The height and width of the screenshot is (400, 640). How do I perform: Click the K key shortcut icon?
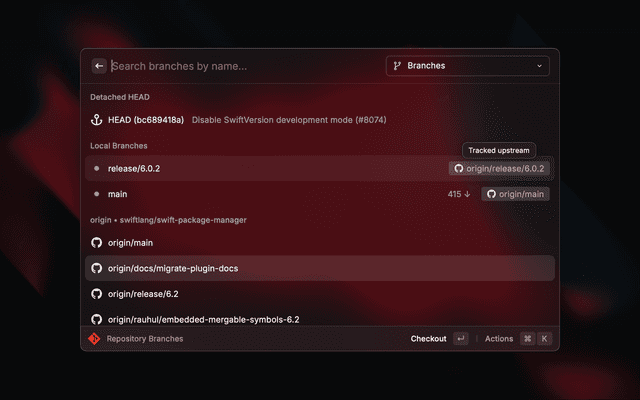coord(545,339)
